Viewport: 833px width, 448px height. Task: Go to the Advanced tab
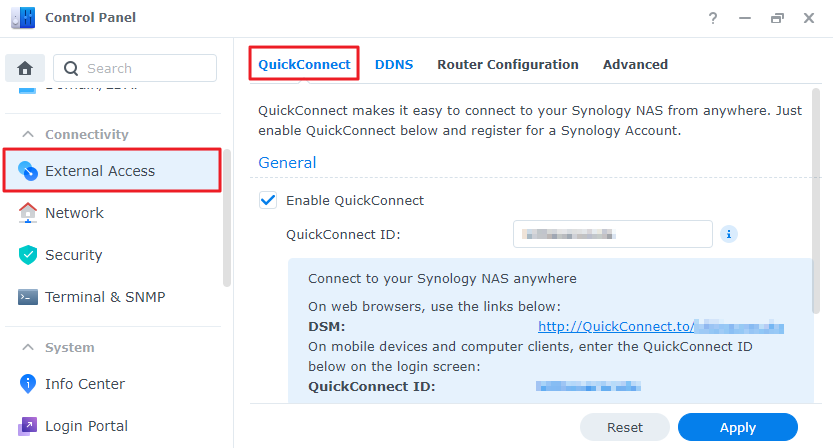click(x=635, y=64)
